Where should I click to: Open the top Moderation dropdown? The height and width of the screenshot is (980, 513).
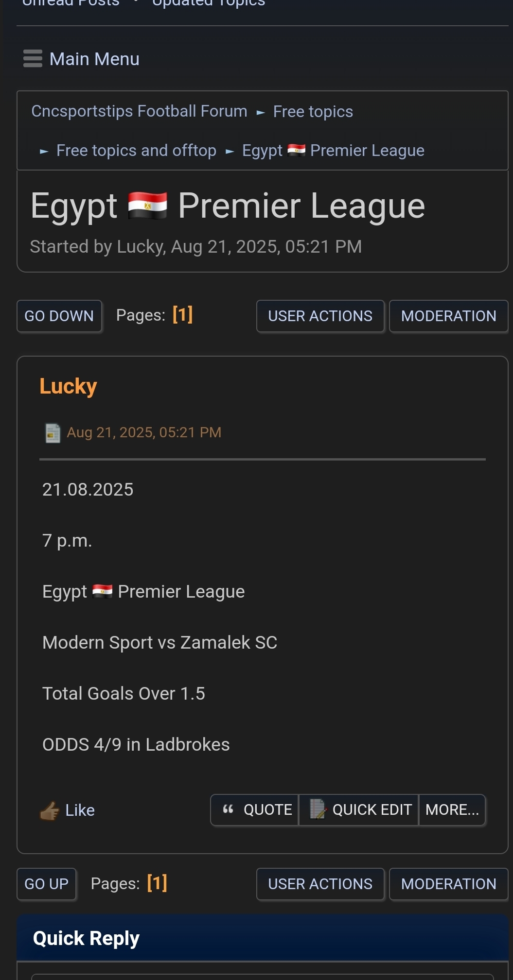448,316
